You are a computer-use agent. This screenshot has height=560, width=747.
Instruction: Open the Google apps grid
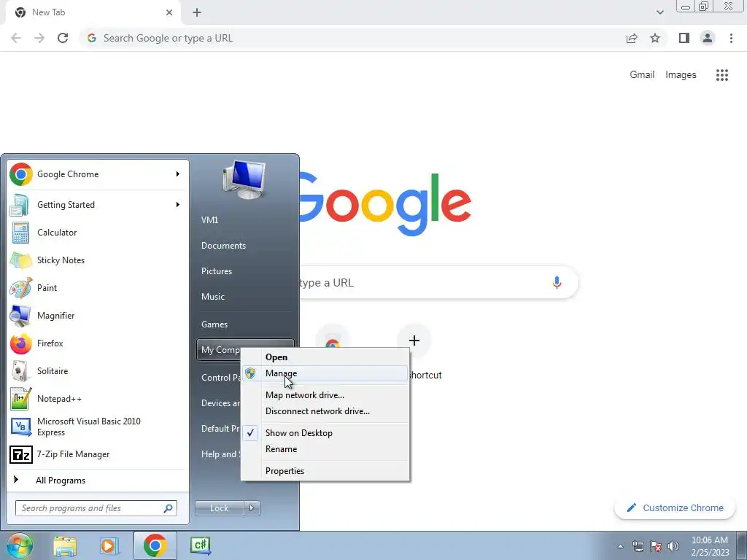point(722,75)
